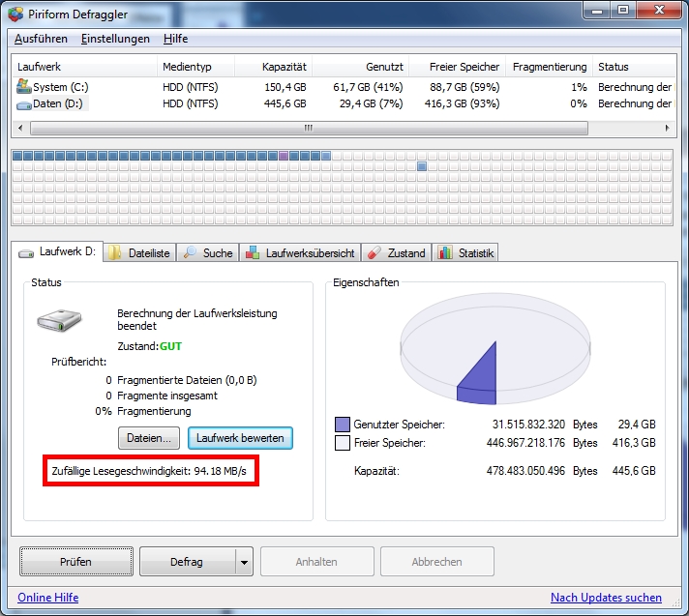Click the Prüfen button
This screenshot has height=616, width=689.
pos(76,561)
